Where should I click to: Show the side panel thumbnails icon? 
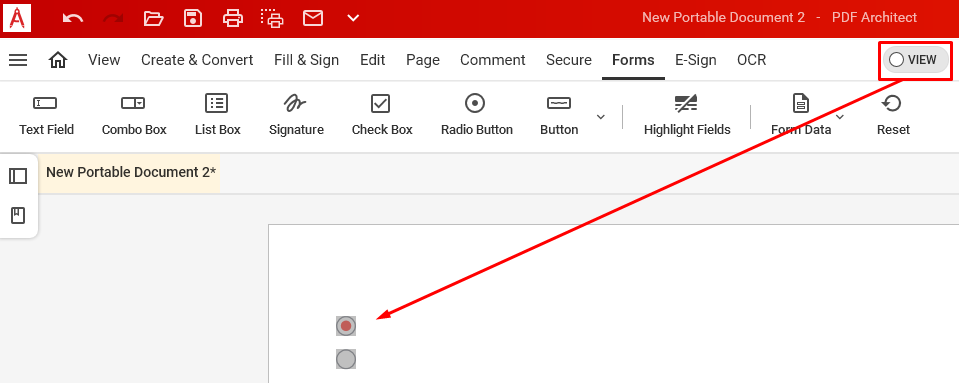point(18,176)
